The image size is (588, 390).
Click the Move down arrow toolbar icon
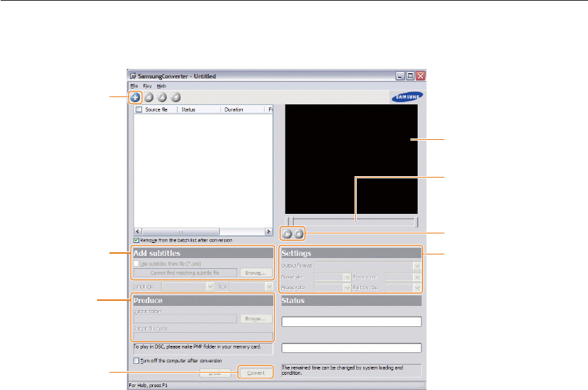pyautogui.click(x=175, y=97)
